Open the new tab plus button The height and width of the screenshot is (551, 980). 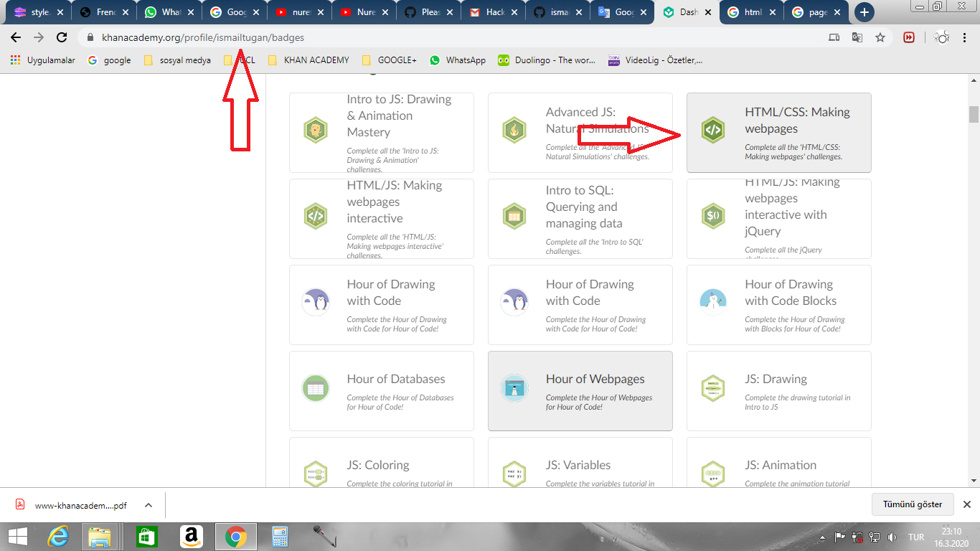(x=864, y=11)
